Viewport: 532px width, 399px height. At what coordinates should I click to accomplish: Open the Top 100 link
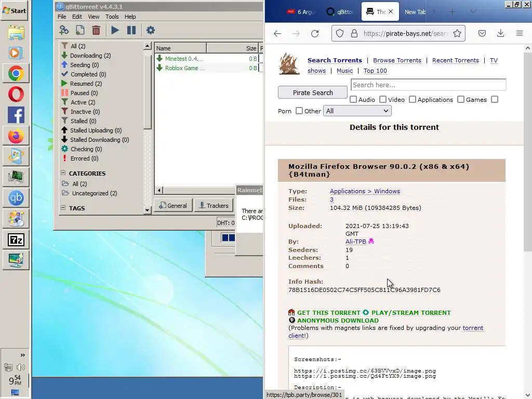tap(375, 71)
